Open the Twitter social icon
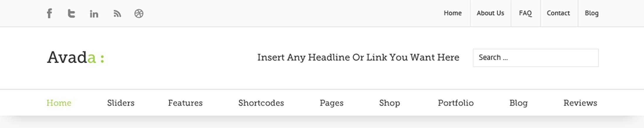644x128 pixels. click(x=71, y=14)
